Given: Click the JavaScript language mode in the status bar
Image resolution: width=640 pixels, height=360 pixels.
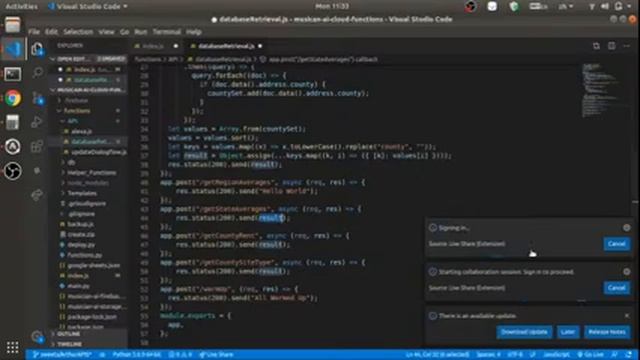Looking at the screenshot, I should coord(556,355).
